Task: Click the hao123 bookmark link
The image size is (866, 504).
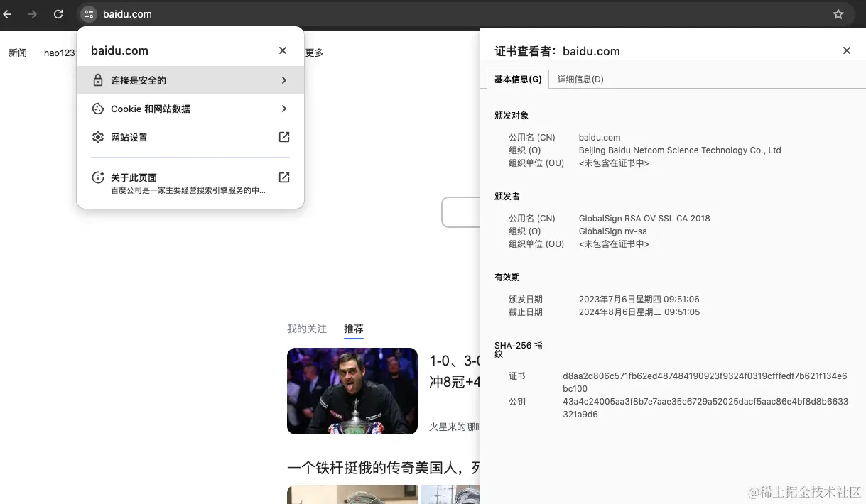Action: click(x=58, y=53)
